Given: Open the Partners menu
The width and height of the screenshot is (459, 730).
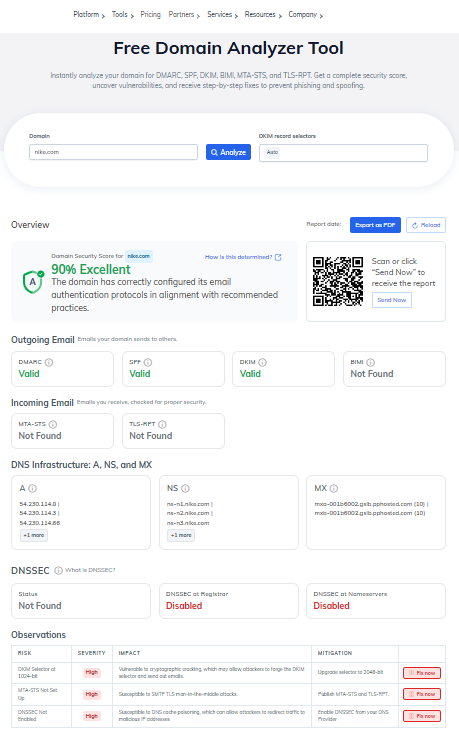Looking at the screenshot, I should 184,15.
